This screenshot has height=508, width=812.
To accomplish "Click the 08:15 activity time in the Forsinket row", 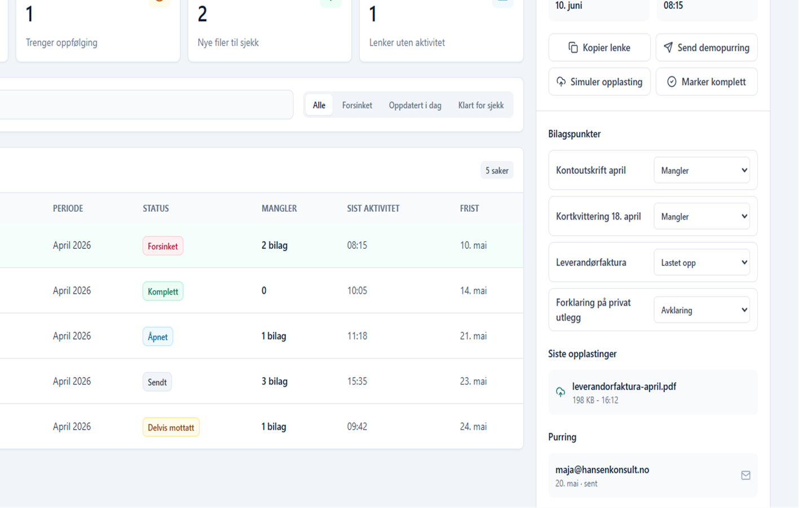I will [358, 246].
